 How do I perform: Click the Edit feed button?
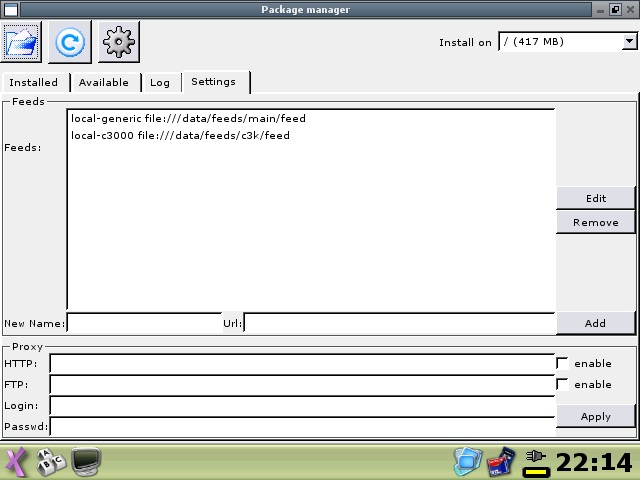(596, 198)
